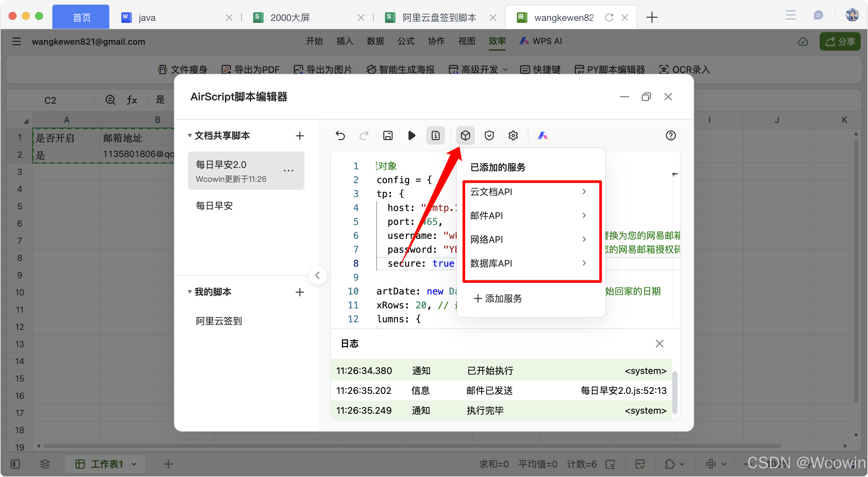Click the fx insert function icon

pos(132,100)
